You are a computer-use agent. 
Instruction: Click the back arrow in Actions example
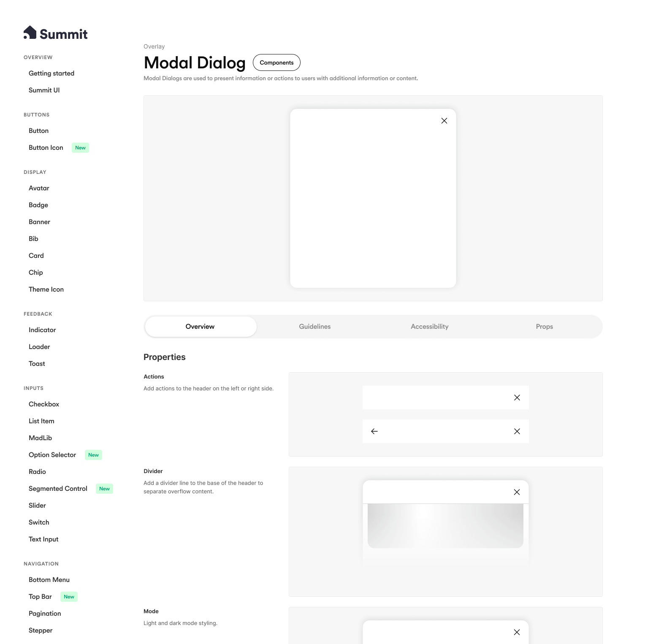pyautogui.click(x=374, y=431)
